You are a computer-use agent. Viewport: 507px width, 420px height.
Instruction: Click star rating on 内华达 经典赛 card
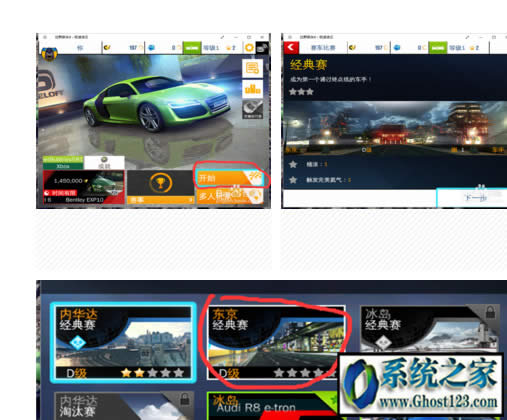pyautogui.click(x=152, y=373)
